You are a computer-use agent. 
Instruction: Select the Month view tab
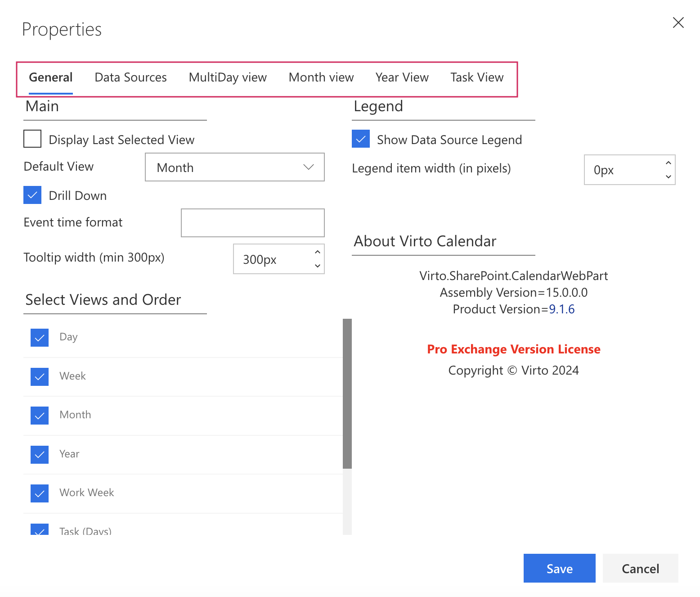[x=321, y=77]
